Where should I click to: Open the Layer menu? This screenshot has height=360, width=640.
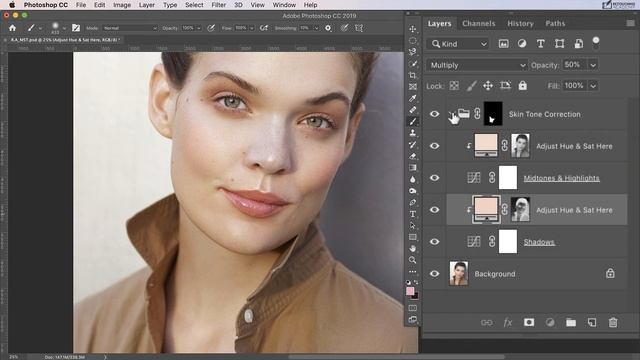(147, 5)
